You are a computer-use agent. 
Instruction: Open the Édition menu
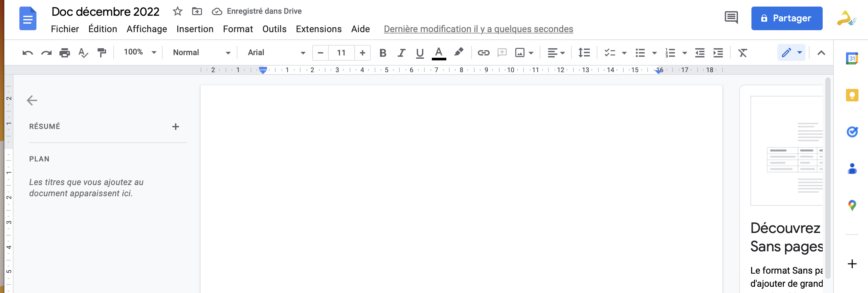pos(102,29)
